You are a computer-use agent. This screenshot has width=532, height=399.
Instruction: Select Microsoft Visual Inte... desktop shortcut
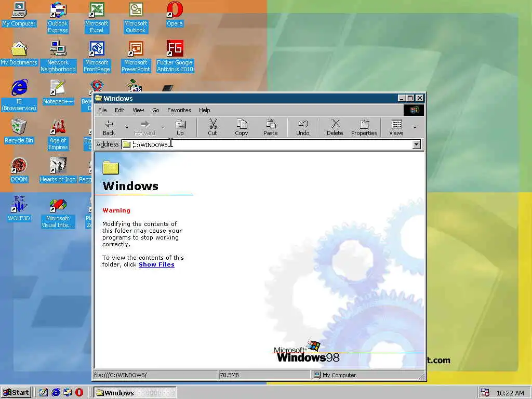(x=58, y=212)
